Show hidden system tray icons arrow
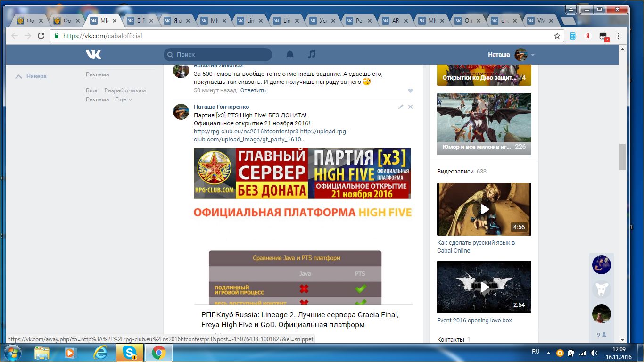Screen dimensions: 644x362 click(x=549, y=353)
